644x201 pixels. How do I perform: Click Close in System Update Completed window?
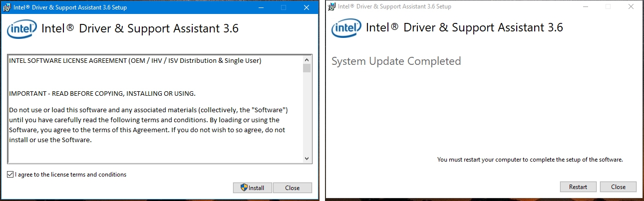tap(618, 187)
